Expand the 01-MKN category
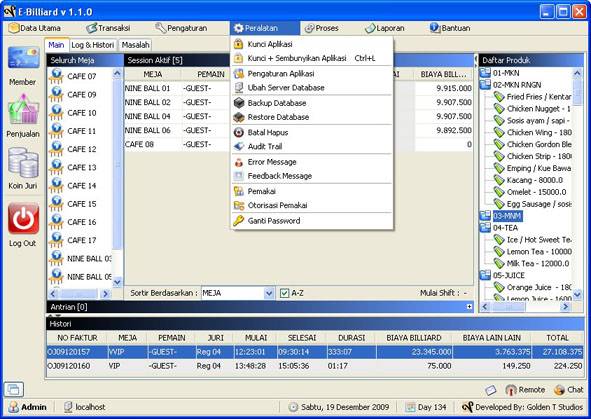The width and height of the screenshot is (591, 419). [485, 73]
